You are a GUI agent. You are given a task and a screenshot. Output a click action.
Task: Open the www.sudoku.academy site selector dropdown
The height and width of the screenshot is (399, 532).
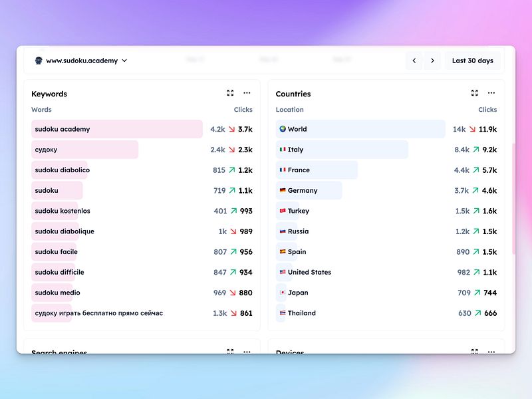click(x=81, y=61)
